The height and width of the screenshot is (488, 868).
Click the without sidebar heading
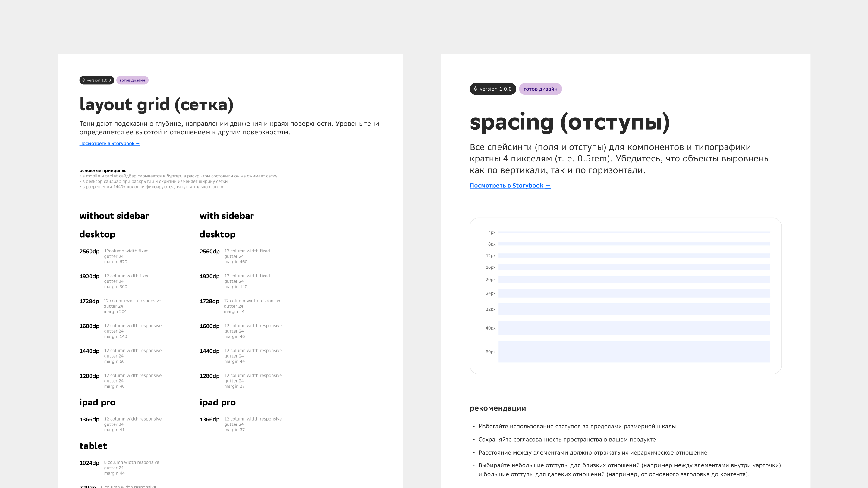click(x=114, y=216)
